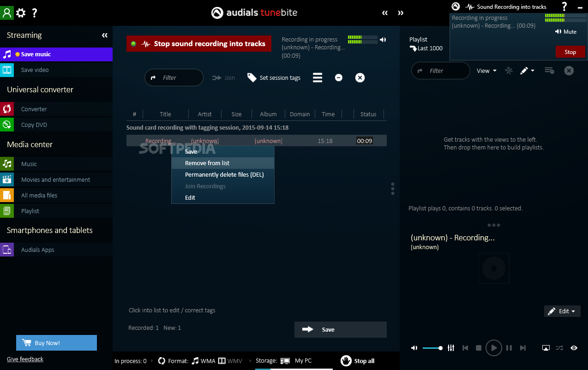Open Music media center
The width and height of the screenshot is (588, 370).
56,164
